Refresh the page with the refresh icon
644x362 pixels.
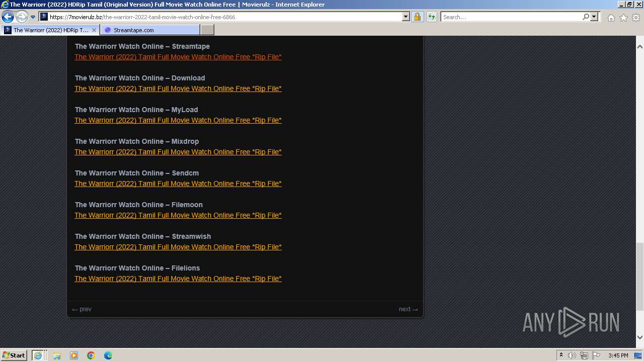[x=431, y=17]
